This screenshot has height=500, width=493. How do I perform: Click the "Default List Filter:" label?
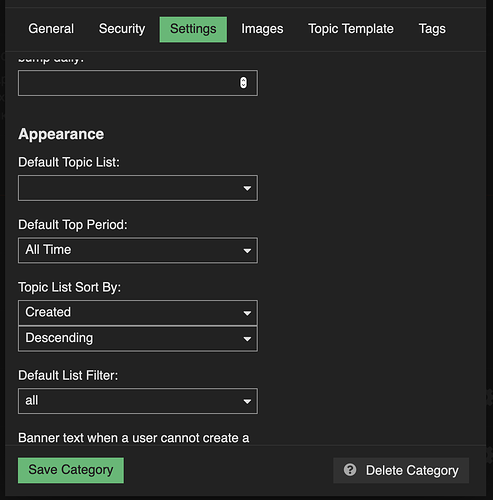pyautogui.click(x=68, y=376)
